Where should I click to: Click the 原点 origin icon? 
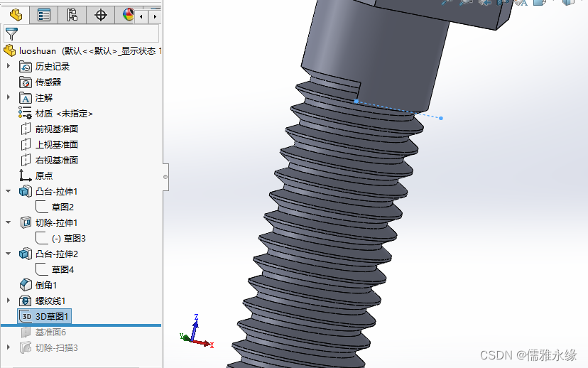pos(25,175)
